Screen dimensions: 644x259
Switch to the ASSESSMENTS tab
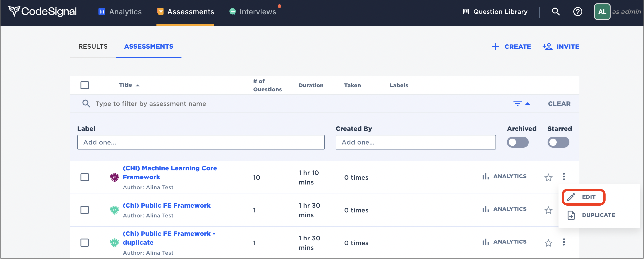(x=148, y=46)
